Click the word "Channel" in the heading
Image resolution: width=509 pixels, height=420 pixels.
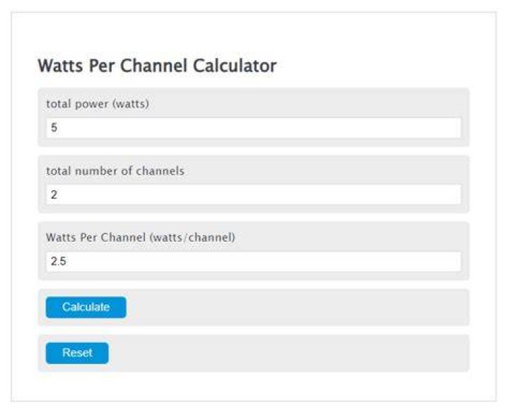[155, 66]
